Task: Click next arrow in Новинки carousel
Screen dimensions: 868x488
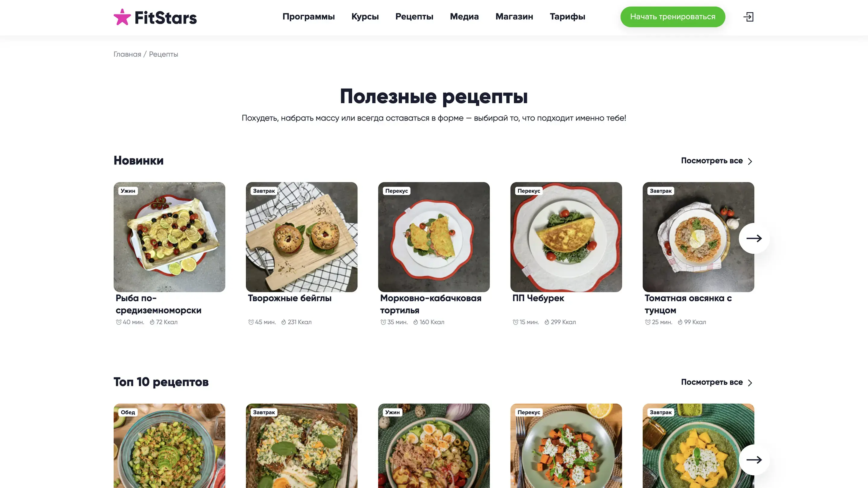Action: (754, 239)
